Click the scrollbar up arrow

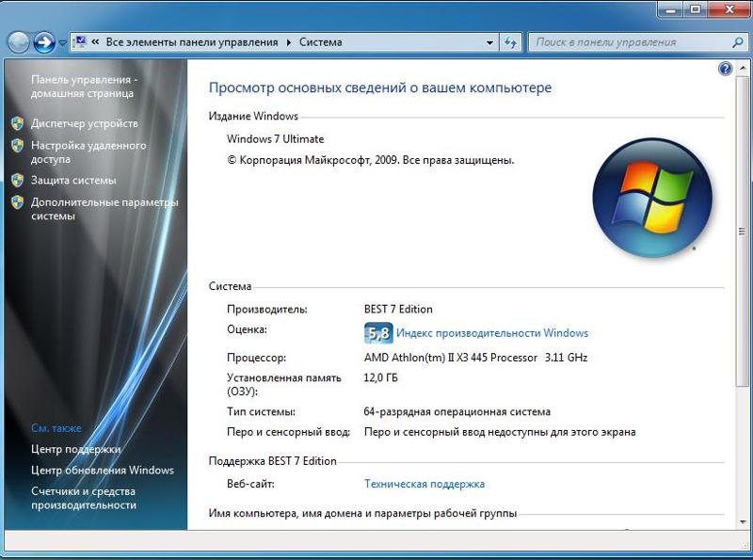pyautogui.click(x=743, y=69)
